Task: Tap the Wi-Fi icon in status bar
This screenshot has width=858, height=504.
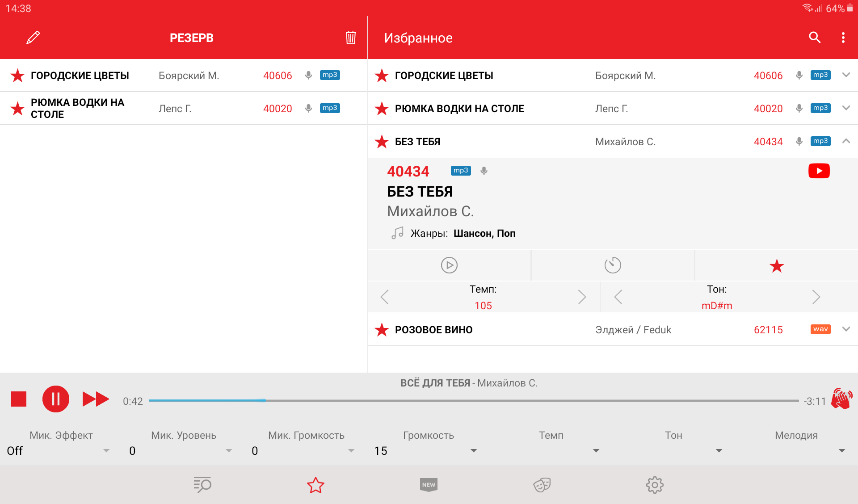Action: pyautogui.click(x=808, y=8)
